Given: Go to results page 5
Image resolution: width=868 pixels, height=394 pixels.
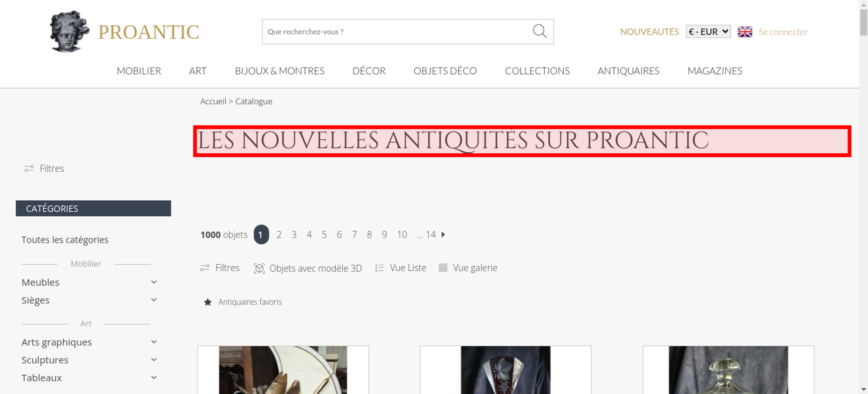Looking at the screenshot, I should coord(324,234).
